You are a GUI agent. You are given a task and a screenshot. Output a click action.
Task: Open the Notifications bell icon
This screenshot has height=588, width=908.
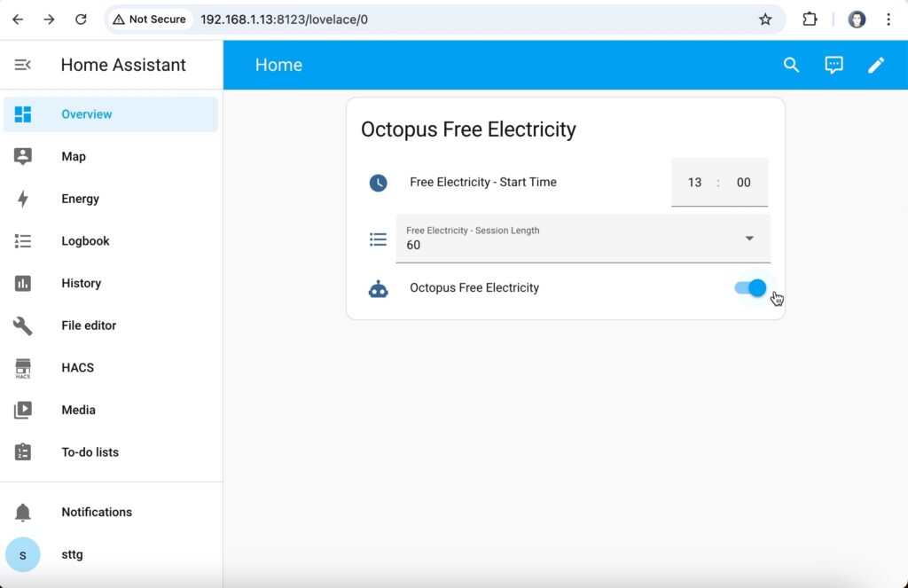click(x=22, y=512)
